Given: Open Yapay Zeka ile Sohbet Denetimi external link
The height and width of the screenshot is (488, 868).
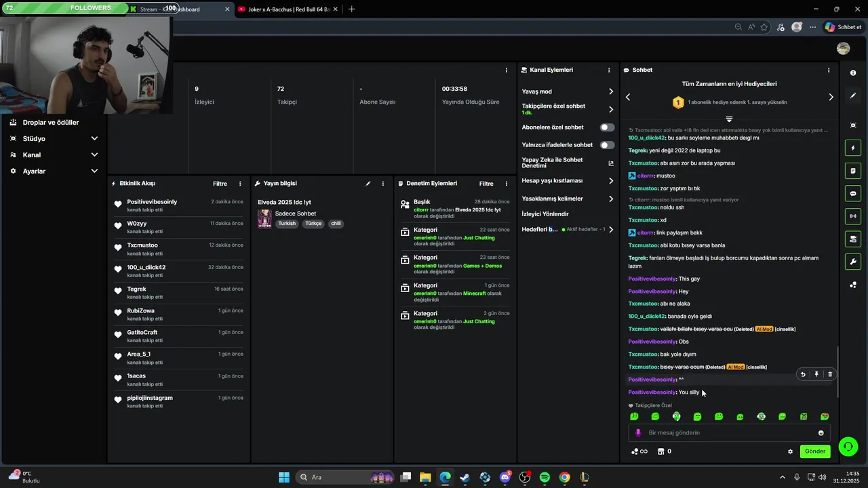Looking at the screenshot, I should (x=610, y=163).
